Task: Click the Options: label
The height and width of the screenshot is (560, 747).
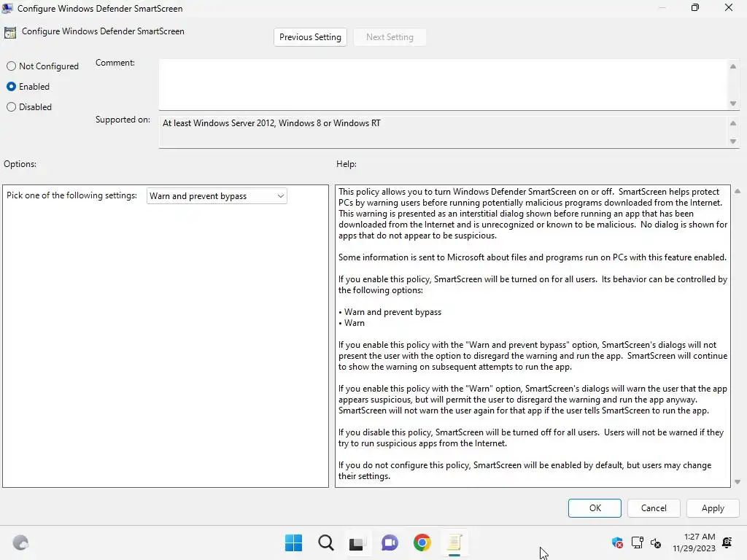Action: [x=20, y=164]
